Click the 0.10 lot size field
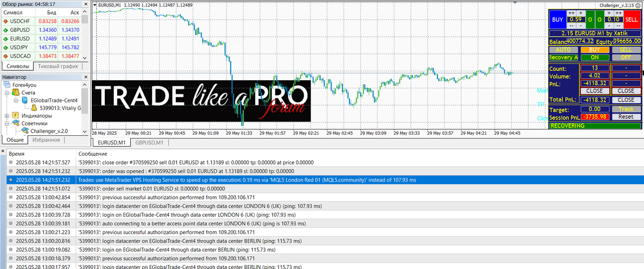 [614, 19]
